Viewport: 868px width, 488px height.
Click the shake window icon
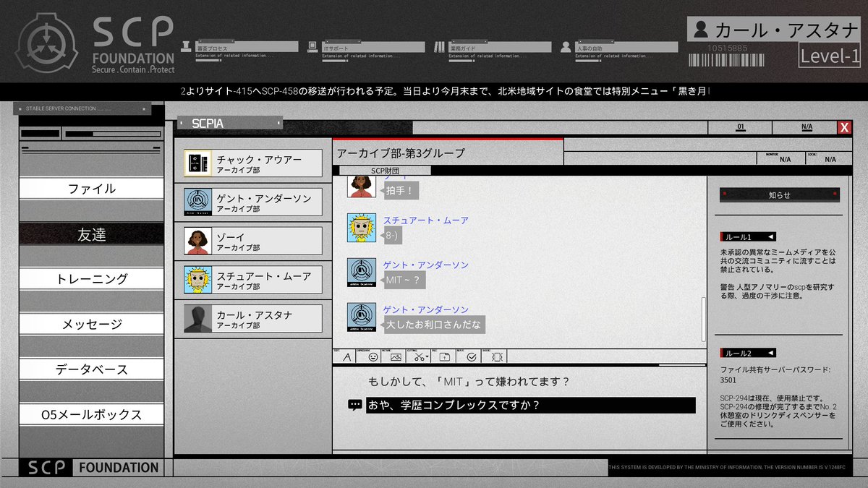(x=498, y=356)
